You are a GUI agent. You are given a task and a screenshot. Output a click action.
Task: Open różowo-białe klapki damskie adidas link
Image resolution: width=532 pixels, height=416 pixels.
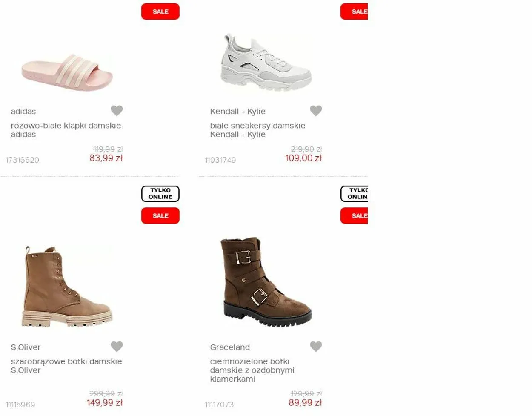[x=66, y=130]
